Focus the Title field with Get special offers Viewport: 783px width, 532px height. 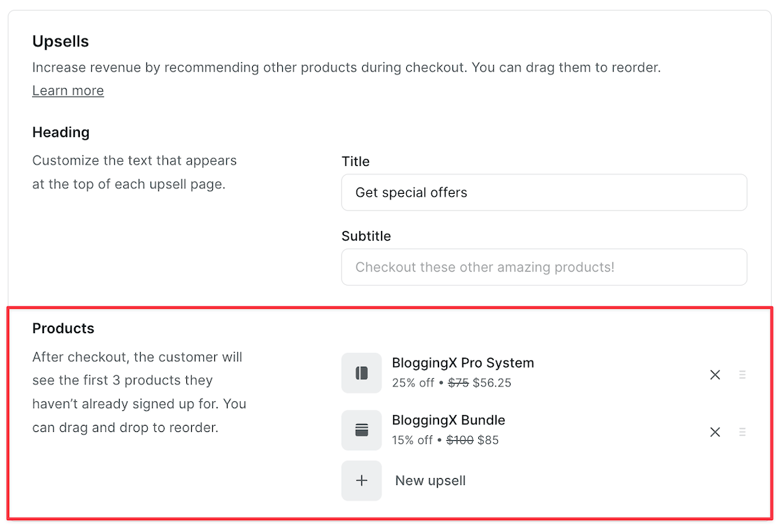pyautogui.click(x=543, y=192)
